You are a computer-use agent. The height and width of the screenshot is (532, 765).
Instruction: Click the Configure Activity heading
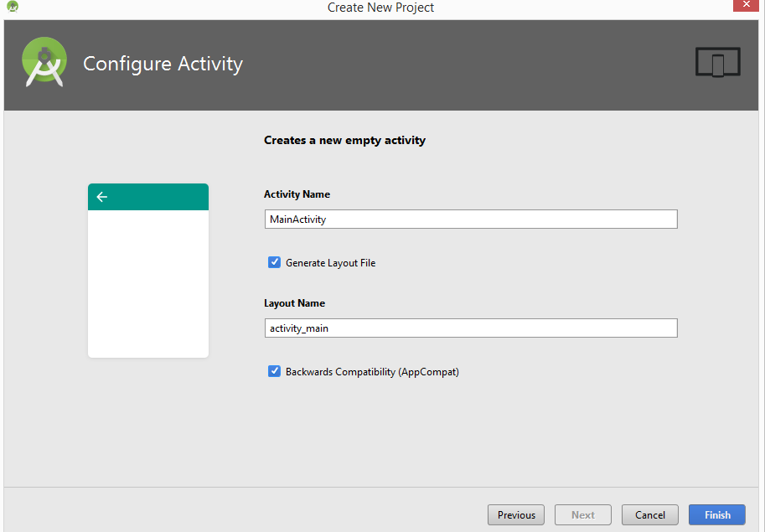coord(163,64)
